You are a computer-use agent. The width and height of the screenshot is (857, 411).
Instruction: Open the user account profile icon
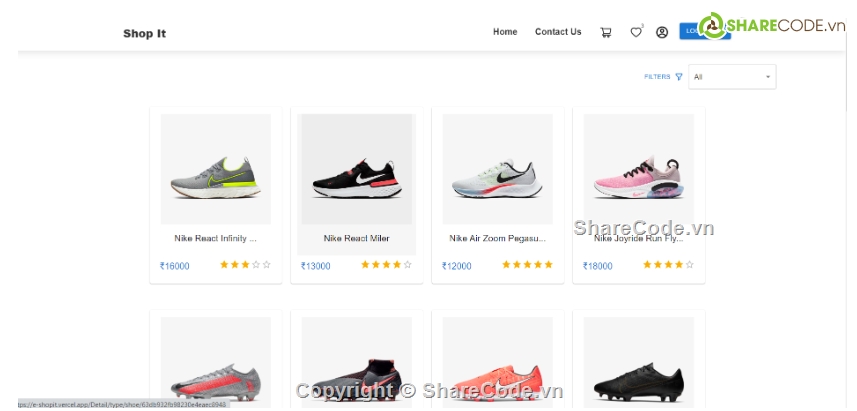pos(662,32)
